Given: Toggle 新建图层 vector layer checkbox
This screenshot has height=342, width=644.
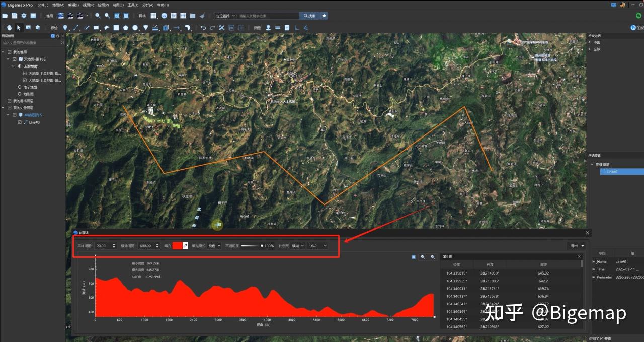Looking at the screenshot, I should [x=15, y=115].
